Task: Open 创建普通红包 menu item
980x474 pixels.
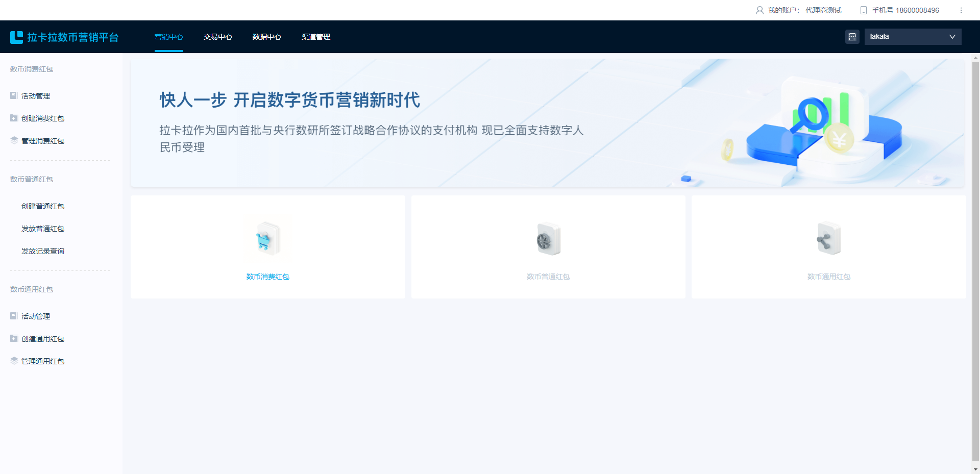Action: point(43,206)
